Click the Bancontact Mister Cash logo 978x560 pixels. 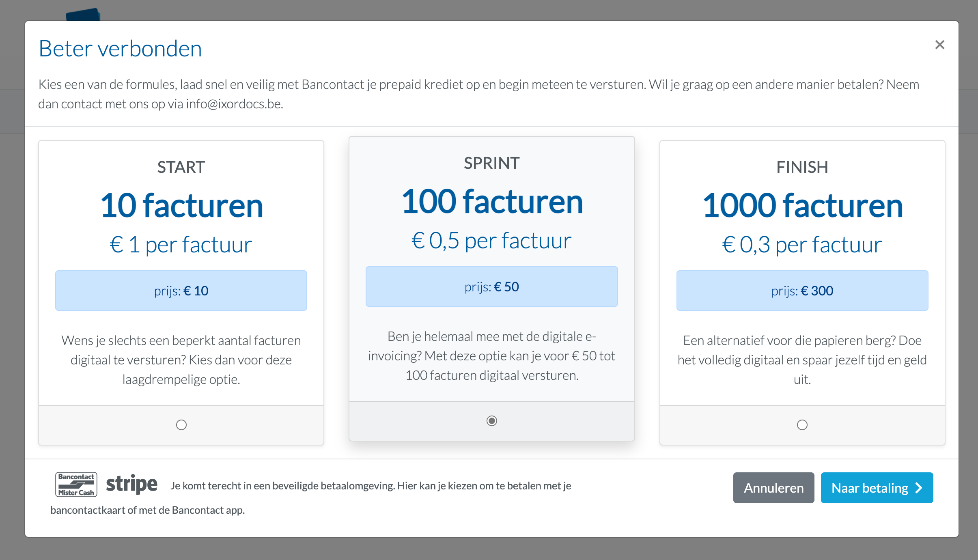pos(76,485)
